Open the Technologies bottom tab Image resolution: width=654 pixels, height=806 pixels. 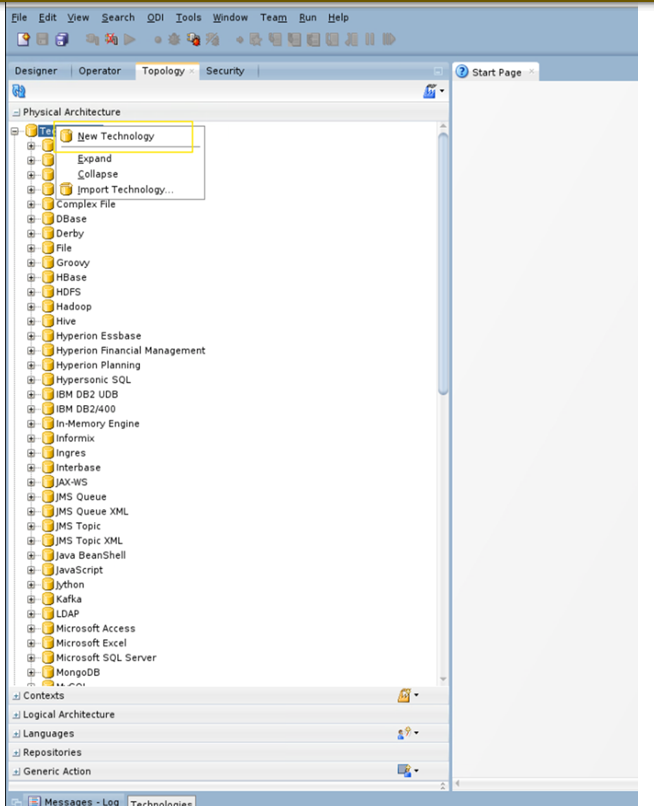pos(161,802)
